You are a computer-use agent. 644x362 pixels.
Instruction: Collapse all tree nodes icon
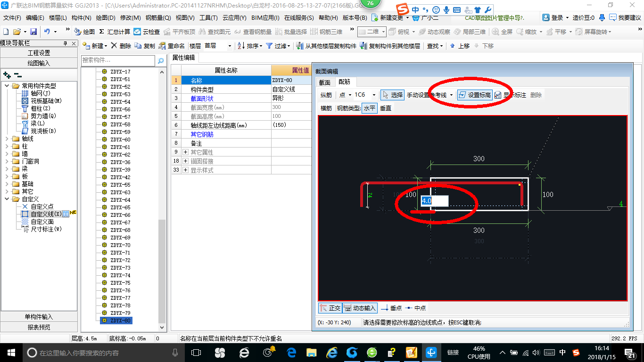[17, 74]
